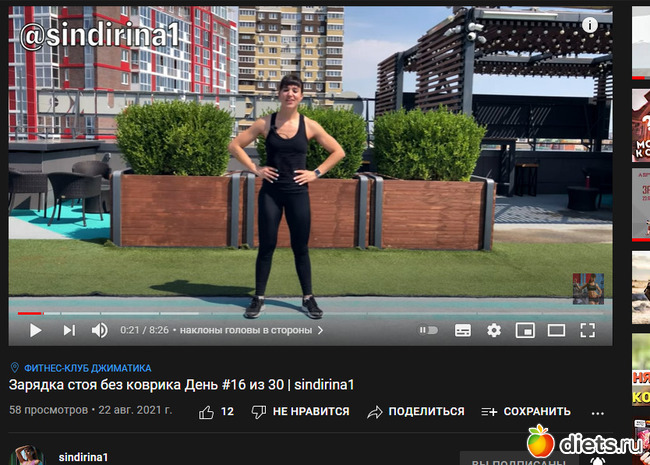The height and width of the screenshot is (465, 650).
Task: Switch to miniplayer mode
Action: [525, 330]
